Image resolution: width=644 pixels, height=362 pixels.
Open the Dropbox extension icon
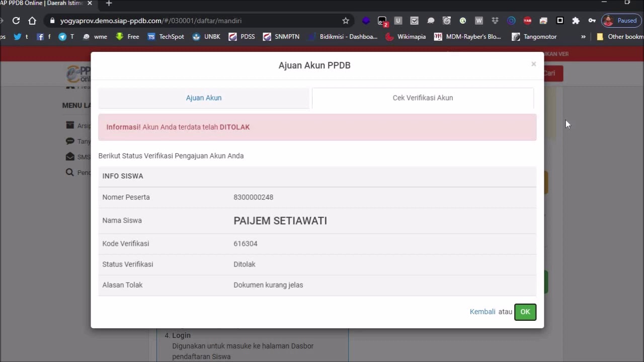pyautogui.click(x=495, y=21)
